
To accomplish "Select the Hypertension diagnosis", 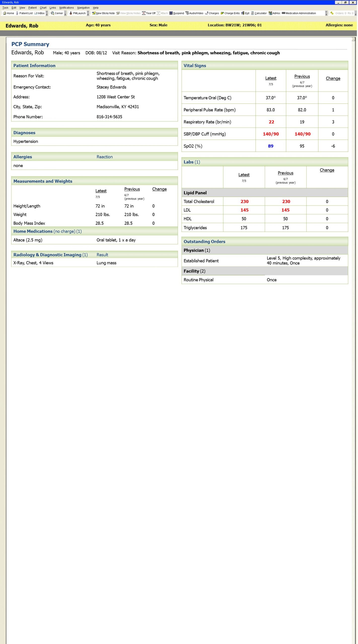I will 26,142.
